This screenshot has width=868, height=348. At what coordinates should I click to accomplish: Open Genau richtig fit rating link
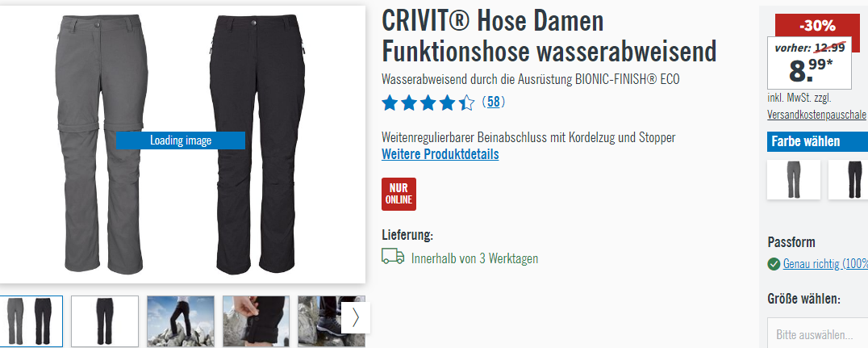(x=824, y=264)
